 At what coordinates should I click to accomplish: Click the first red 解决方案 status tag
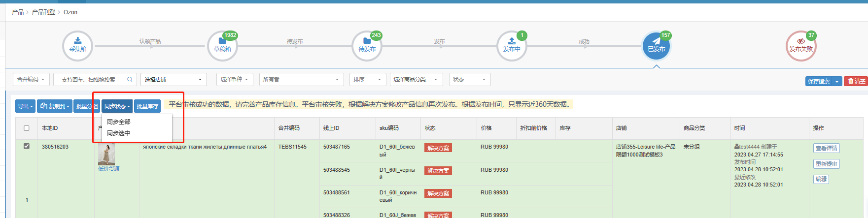(438, 148)
